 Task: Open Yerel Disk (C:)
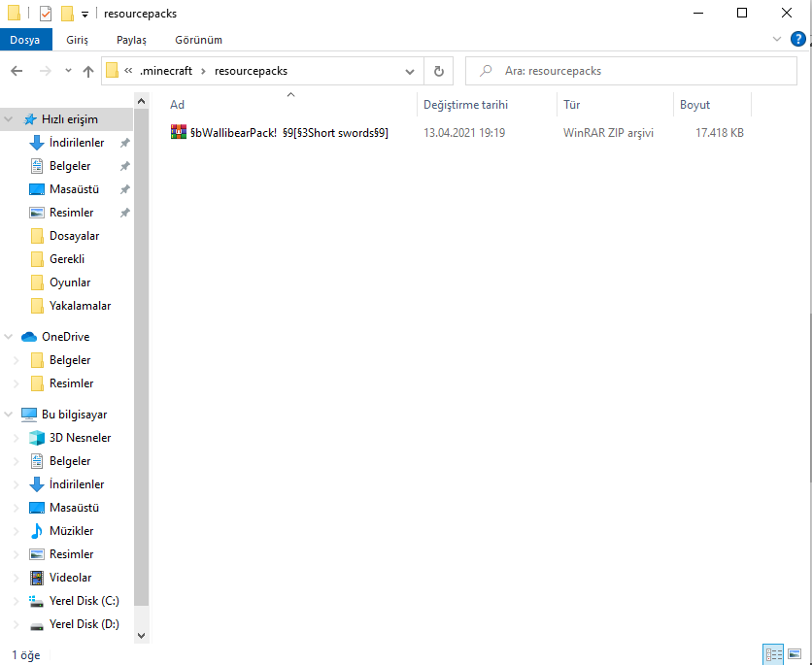pos(84,601)
